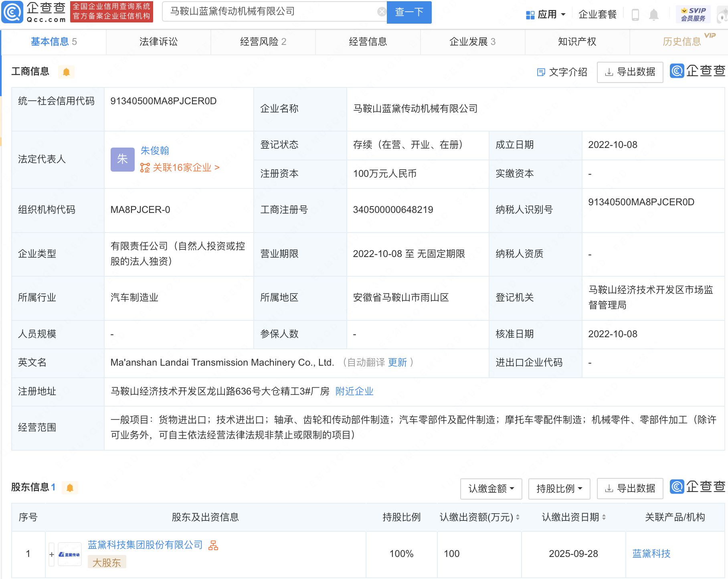728x579 pixels.
Task: Select 成立日期 value 2022-10-08
Action: click(613, 145)
